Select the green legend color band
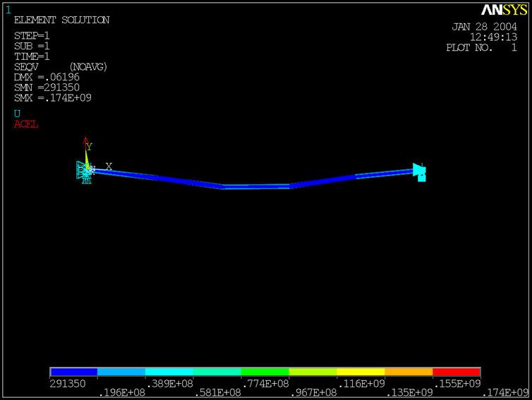The height and width of the screenshot is (400, 532). 265,372
